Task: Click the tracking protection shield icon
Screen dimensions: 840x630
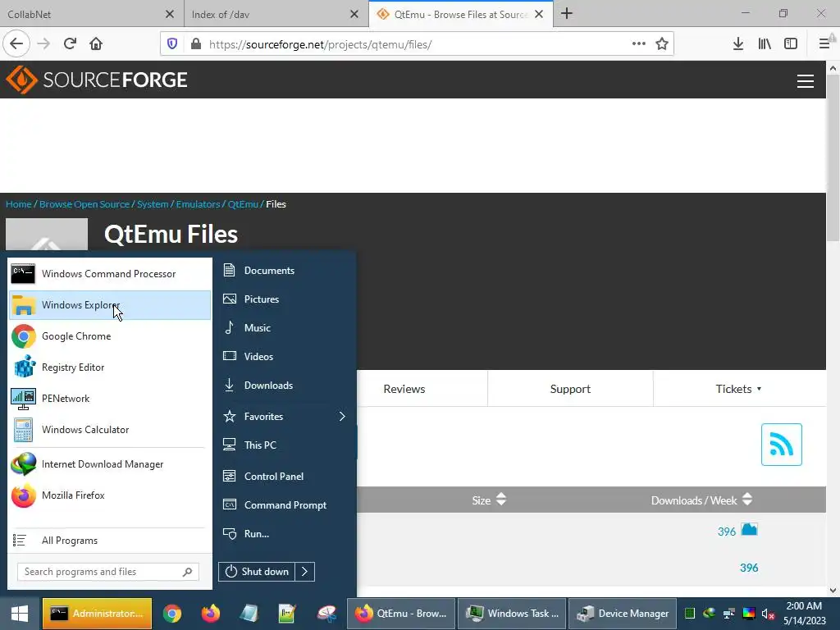Action: pos(172,44)
